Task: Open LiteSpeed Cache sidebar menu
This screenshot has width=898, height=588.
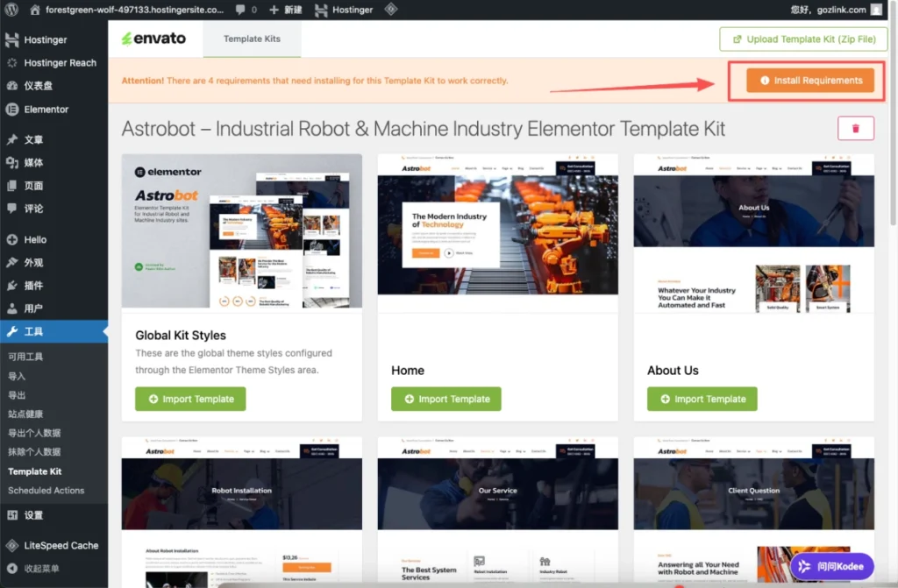Action: pos(53,546)
